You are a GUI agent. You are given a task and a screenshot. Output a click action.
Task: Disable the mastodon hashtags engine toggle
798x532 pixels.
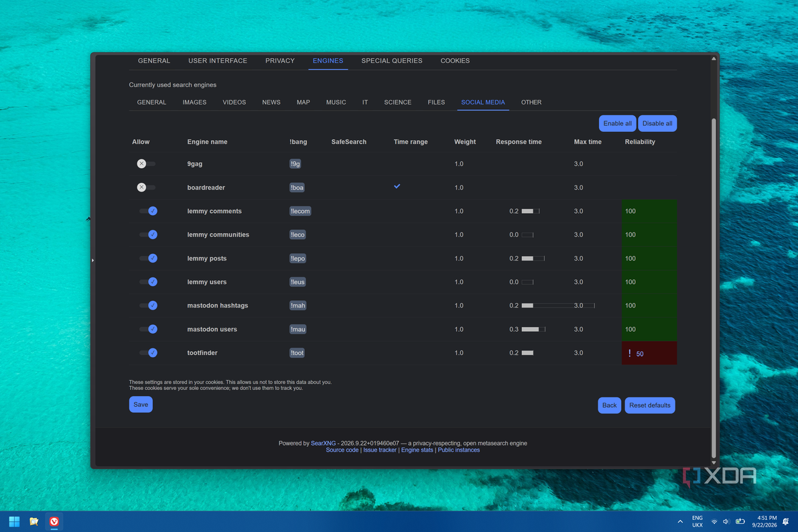[x=148, y=306]
